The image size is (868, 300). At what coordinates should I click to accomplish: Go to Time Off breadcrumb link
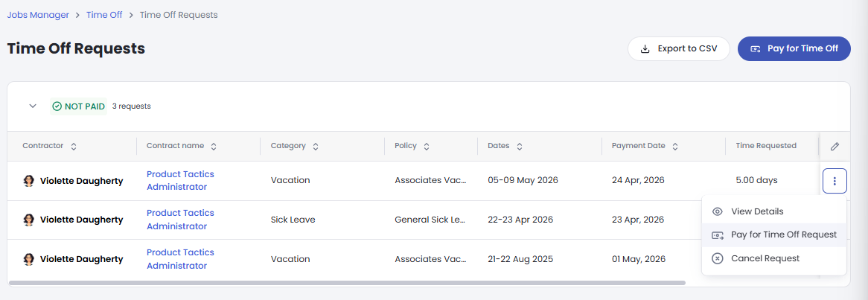[103, 15]
